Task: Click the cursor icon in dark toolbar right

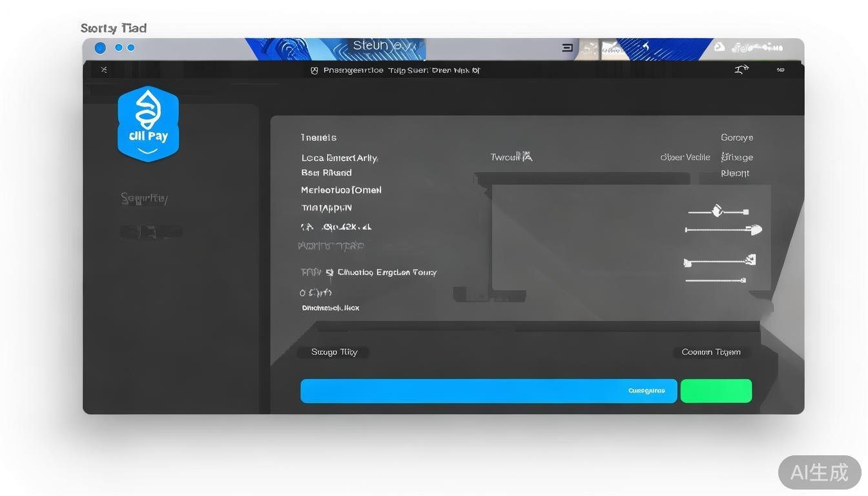Action: tap(741, 69)
